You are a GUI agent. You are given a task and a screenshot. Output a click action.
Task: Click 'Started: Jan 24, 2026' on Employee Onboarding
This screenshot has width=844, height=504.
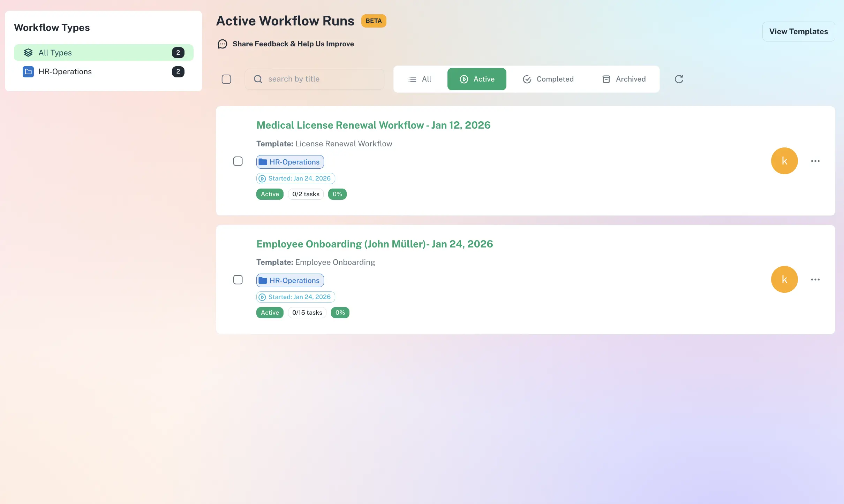click(296, 297)
